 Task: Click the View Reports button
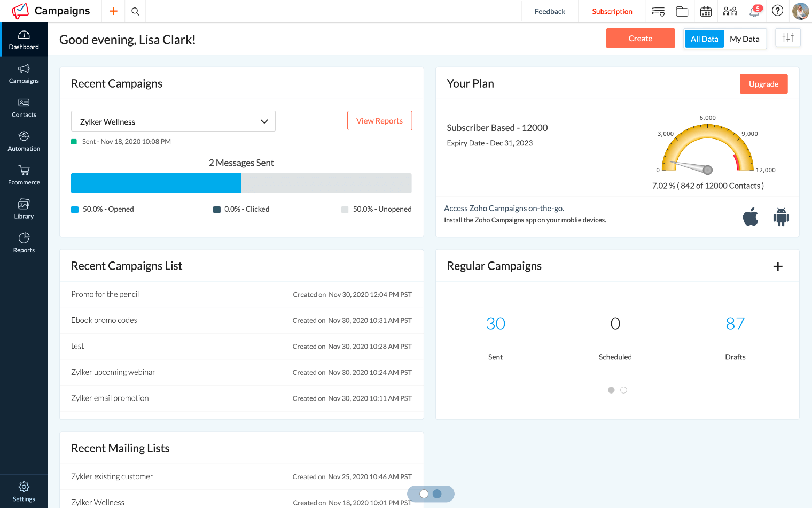tap(380, 120)
